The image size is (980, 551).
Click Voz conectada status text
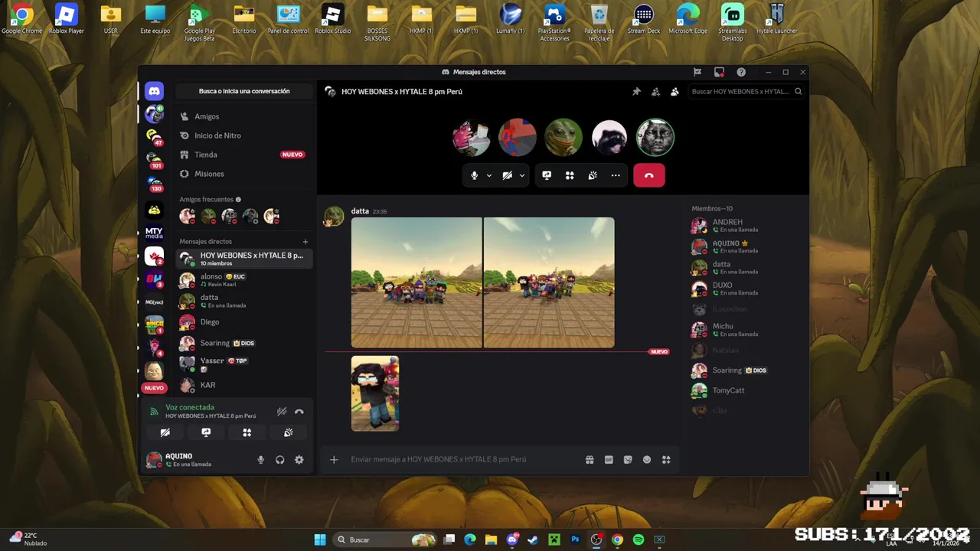190,407
